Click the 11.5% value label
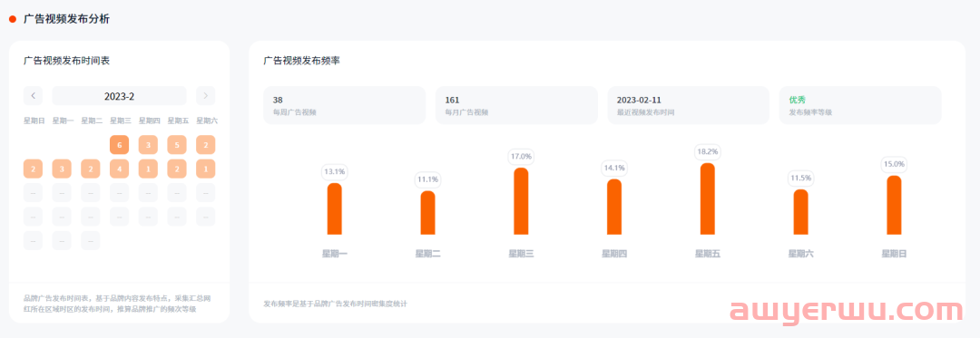The height and width of the screenshot is (338, 980). tap(800, 179)
